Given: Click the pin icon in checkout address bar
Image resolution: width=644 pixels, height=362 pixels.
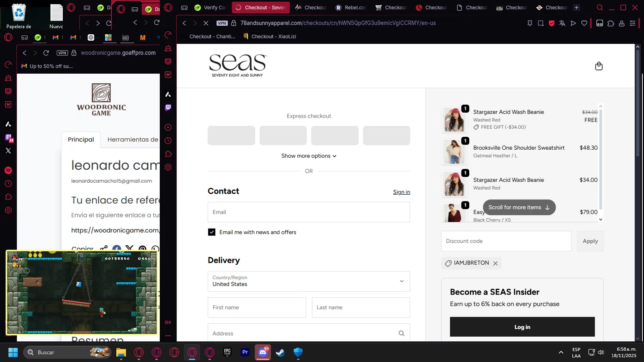Looking at the screenshot, I should (x=530, y=23).
